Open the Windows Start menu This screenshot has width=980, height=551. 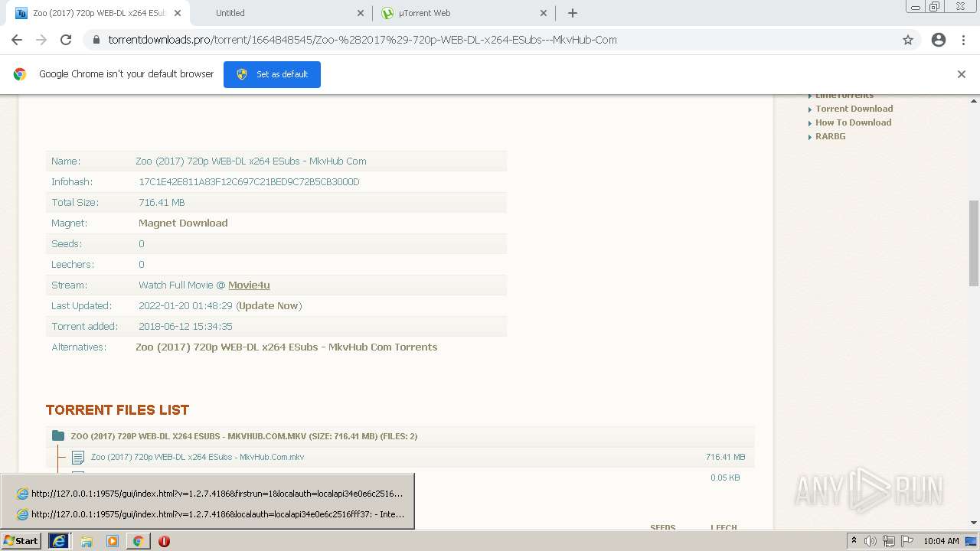[21, 540]
